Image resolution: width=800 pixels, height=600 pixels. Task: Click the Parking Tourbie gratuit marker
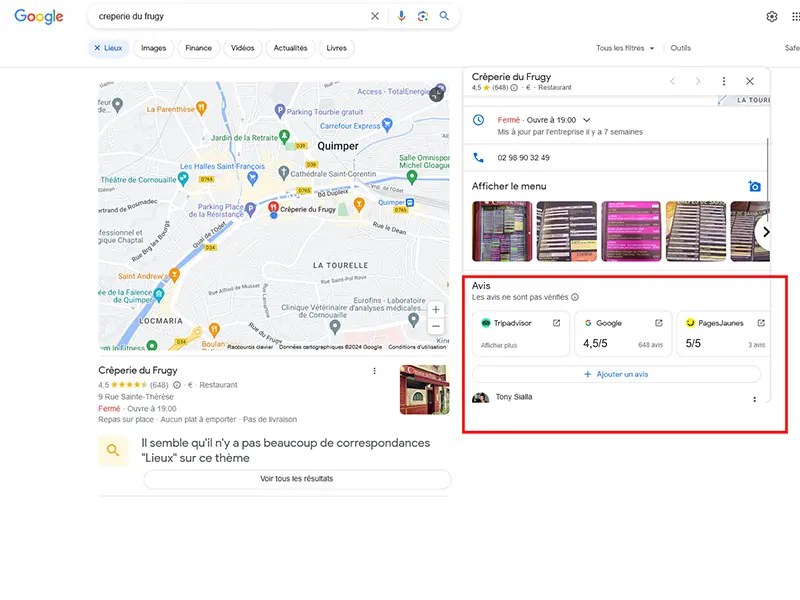(280, 110)
